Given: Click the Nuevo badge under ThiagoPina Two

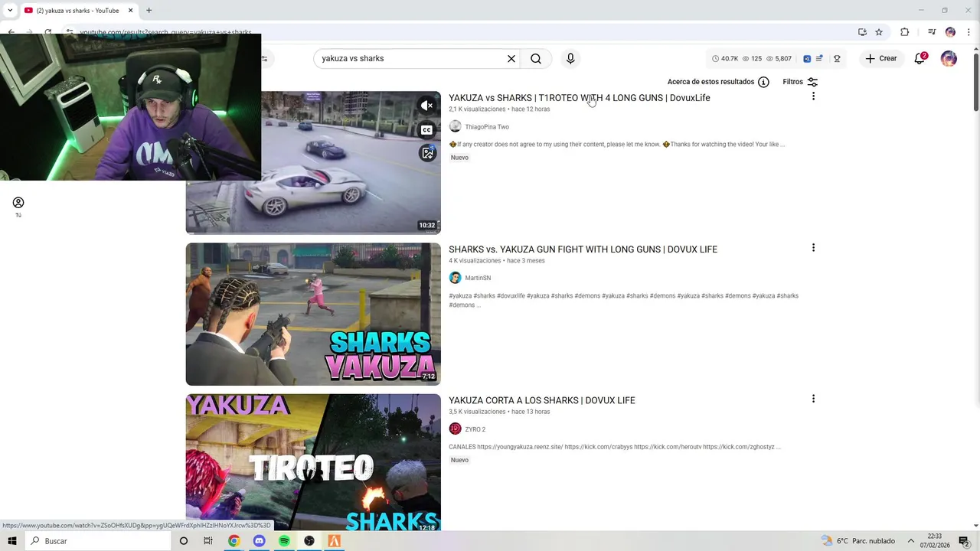Looking at the screenshot, I should [459, 158].
